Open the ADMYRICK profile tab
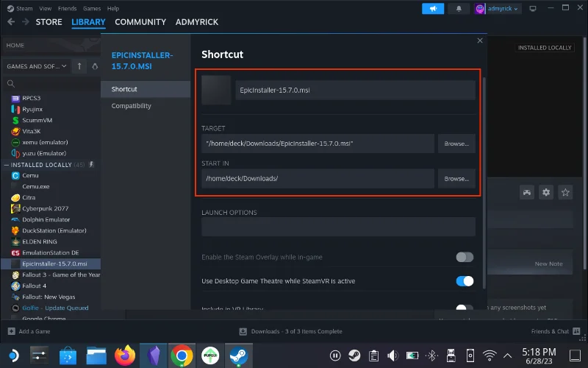The image size is (588, 368). (197, 22)
